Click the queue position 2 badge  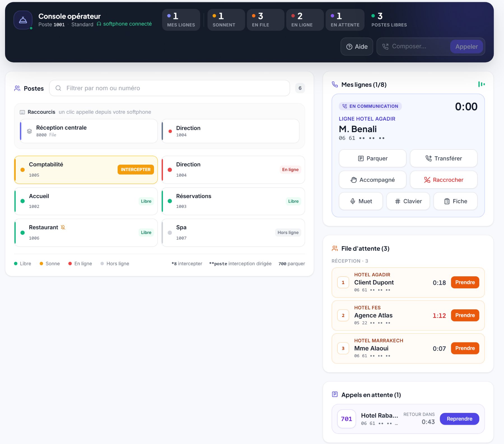[343, 316]
